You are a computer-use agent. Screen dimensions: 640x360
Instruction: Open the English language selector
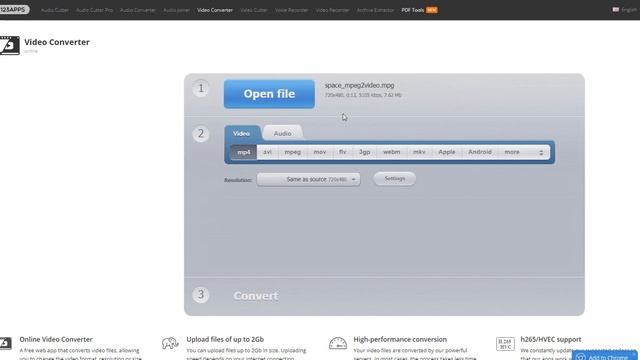pos(625,10)
